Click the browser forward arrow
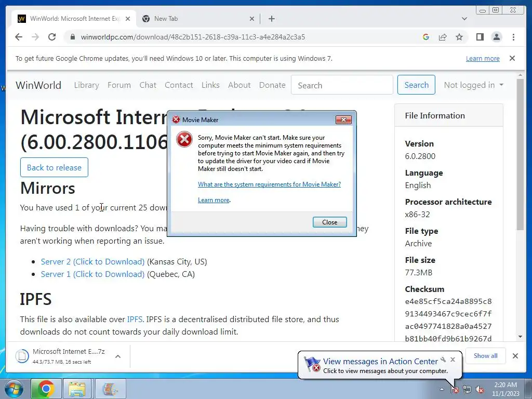532x399 pixels. tap(35, 37)
